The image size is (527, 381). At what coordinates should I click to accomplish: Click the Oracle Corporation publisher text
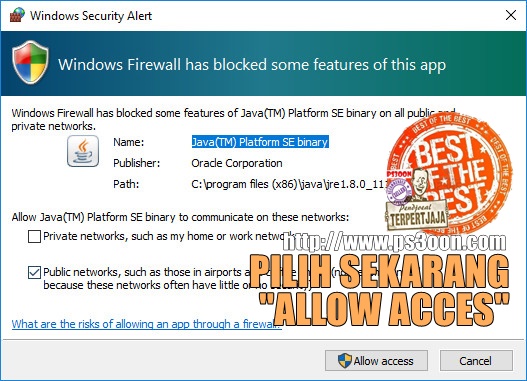click(x=237, y=163)
